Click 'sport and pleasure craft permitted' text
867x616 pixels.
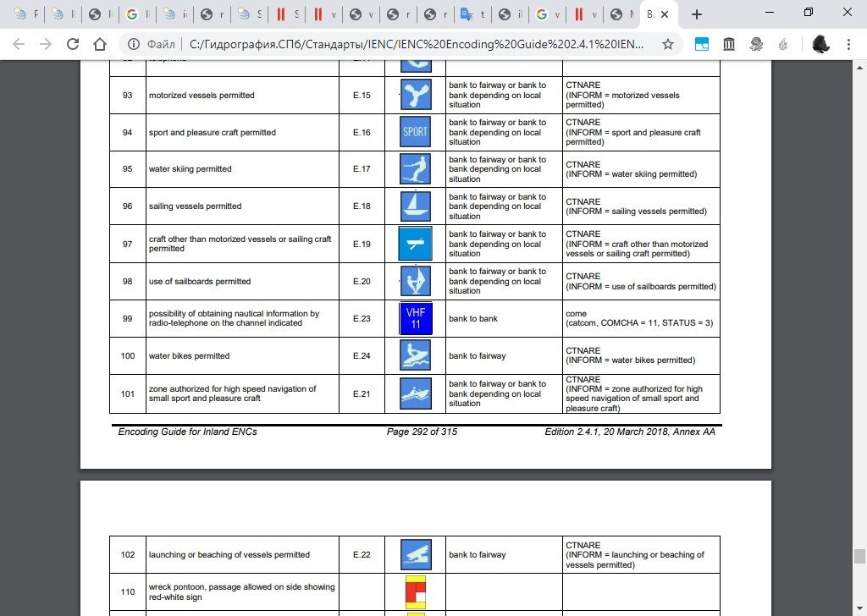[x=212, y=132]
